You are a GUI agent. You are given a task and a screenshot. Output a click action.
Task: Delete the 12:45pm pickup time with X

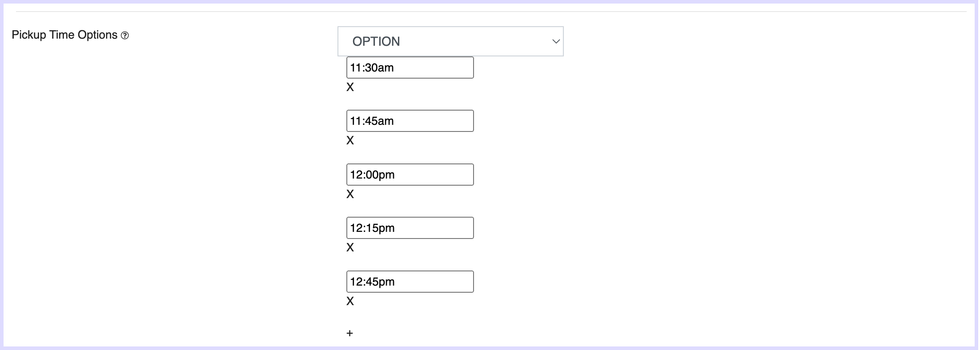click(x=350, y=302)
